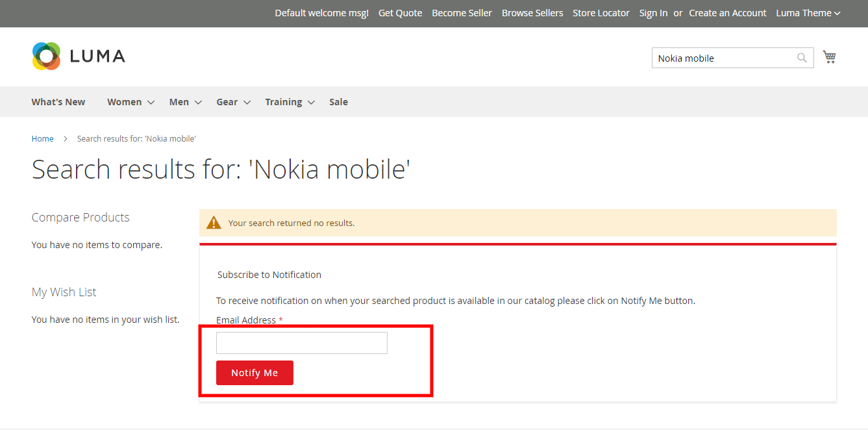This screenshot has width=868, height=430.
Task: Click the breadcrumb 'Search results for' text
Action: point(136,138)
